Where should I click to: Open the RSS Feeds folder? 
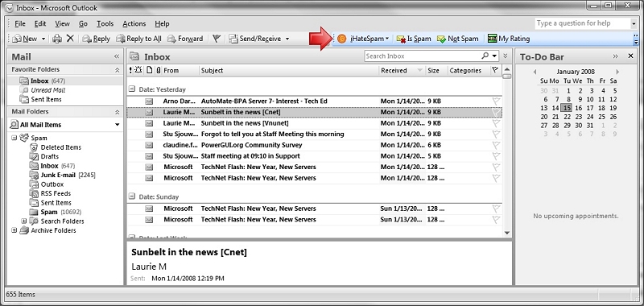click(x=51, y=193)
